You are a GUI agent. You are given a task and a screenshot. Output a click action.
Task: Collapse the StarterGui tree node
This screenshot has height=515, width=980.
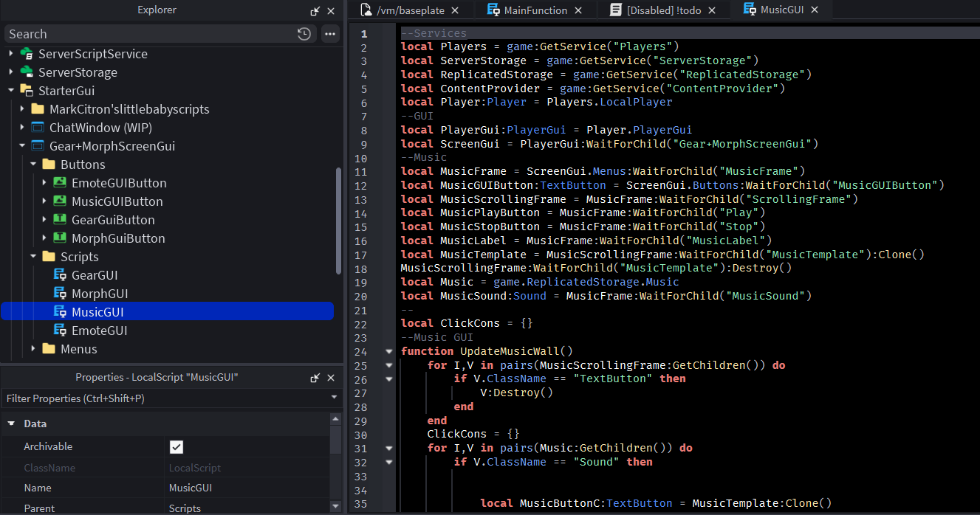(11, 91)
